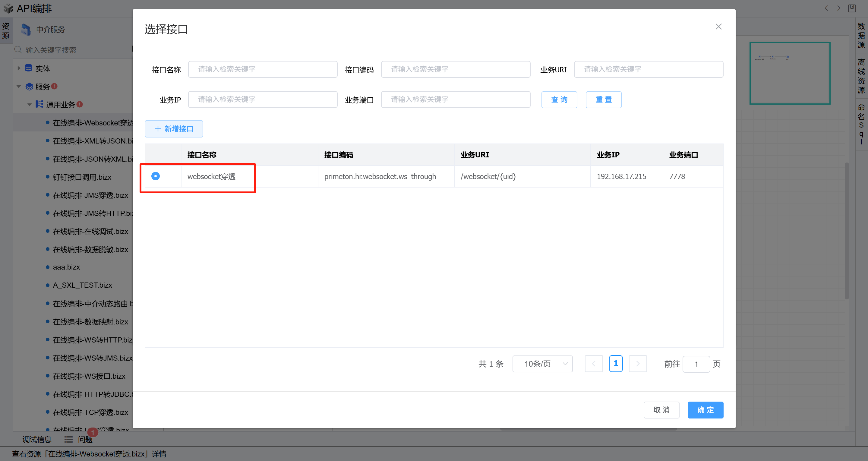Screen dimensions: 868x461
Task: Click the 服务 layers icon in tree
Action: pyautogui.click(x=29, y=87)
